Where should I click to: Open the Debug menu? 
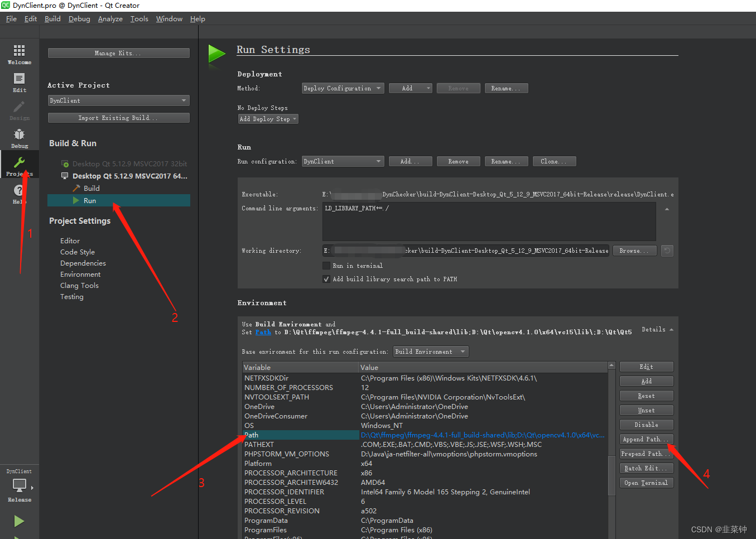(79, 18)
